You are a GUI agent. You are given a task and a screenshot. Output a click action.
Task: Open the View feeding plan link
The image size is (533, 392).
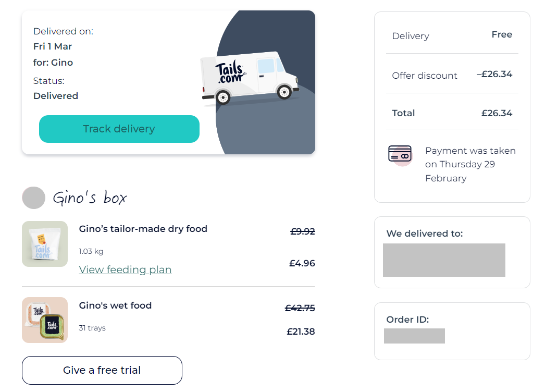125,269
